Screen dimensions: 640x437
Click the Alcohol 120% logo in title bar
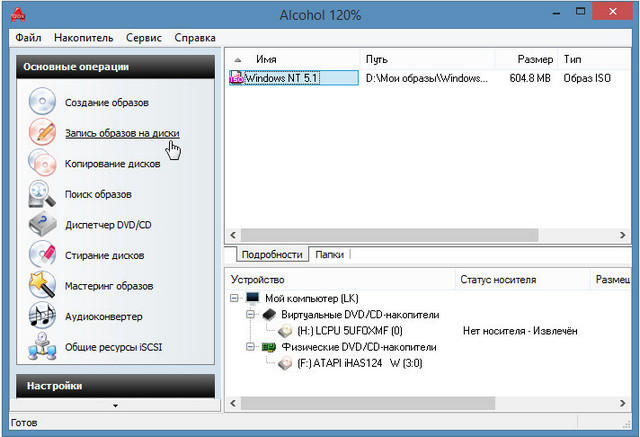pos(18,15)
